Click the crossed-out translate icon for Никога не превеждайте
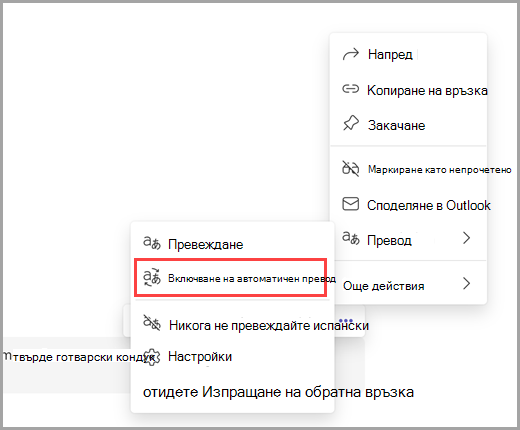 (x=152, y=323)
